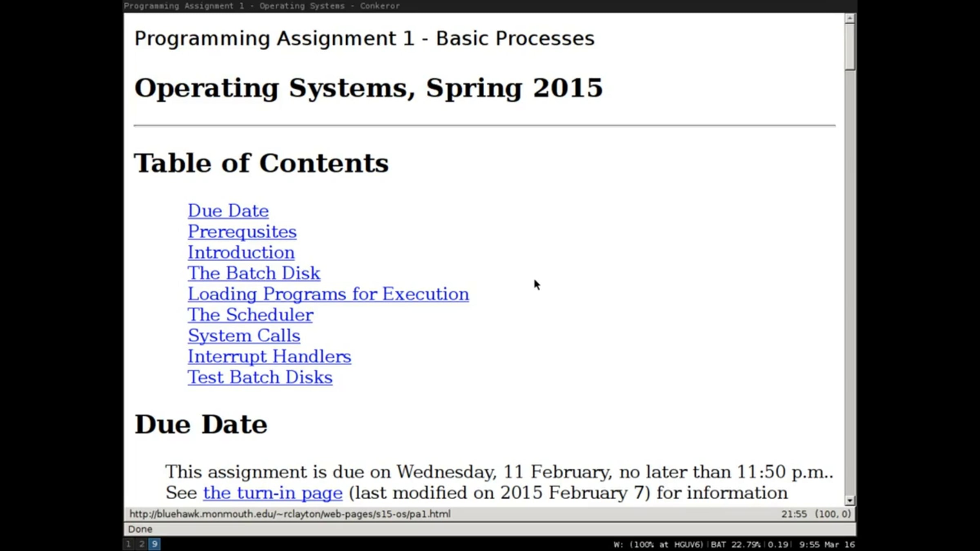Jump to Test Batch Disks link
This screenshot has width=980, height=551.
(x=260, y=378)
